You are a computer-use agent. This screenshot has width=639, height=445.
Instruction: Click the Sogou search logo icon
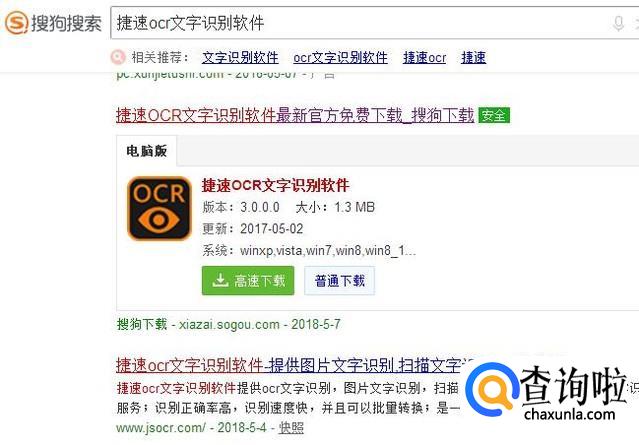(x=17, y=22)
